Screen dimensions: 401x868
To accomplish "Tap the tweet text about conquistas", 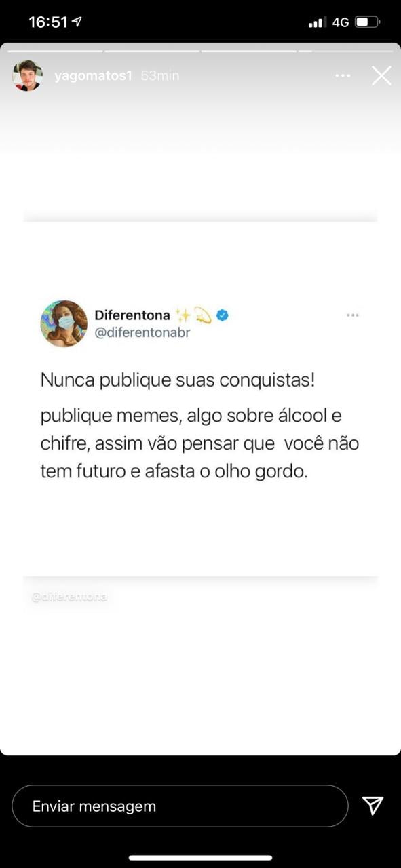I will coord(178,380).
